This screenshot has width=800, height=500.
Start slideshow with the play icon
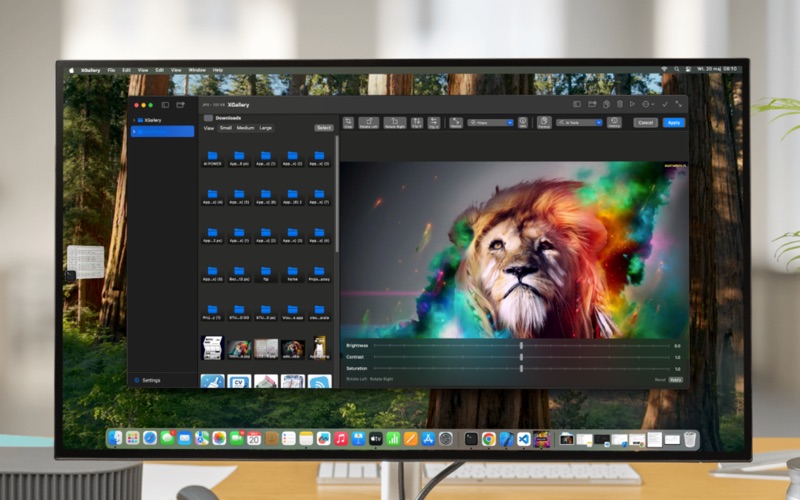(x=632, y=104)
